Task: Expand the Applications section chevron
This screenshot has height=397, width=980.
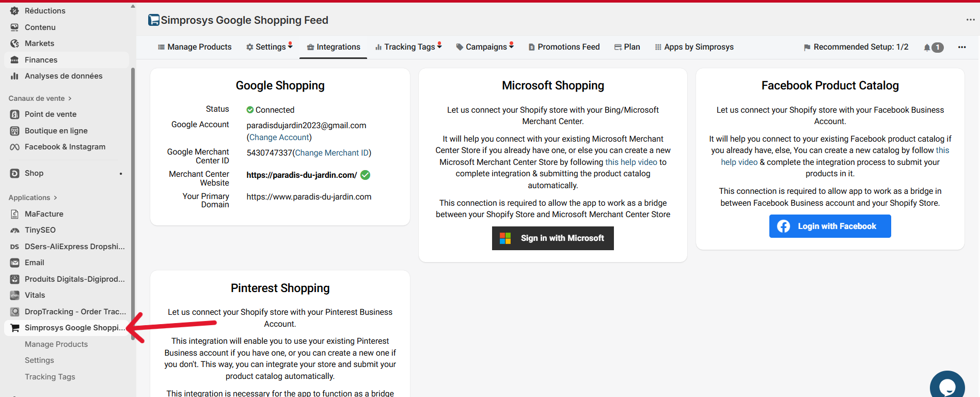Action: coord(55,197)
